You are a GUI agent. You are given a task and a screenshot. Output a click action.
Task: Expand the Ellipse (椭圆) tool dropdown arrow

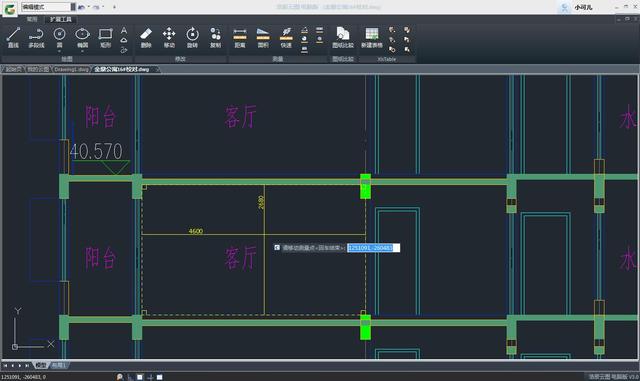pyautogui.click(x=82, y=51)
